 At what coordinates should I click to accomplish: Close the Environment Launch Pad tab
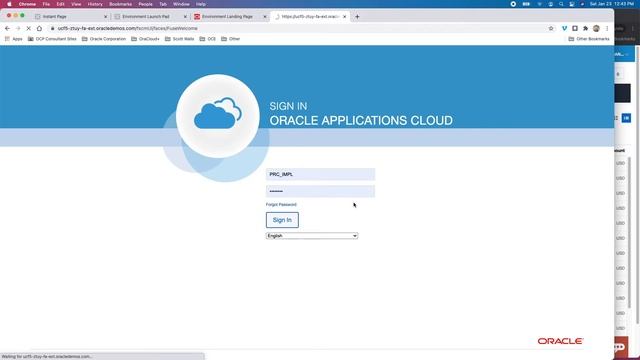pyautogui.click(x=185, y=17)
